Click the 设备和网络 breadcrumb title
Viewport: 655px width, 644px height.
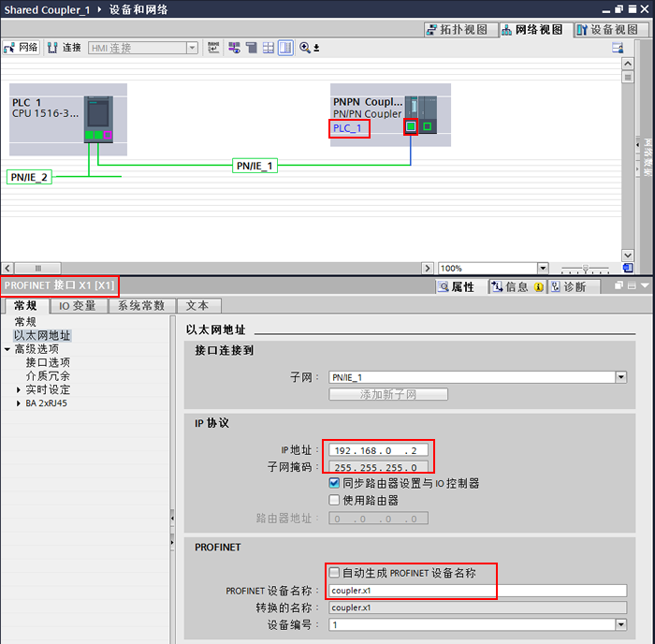coord(138,9)
